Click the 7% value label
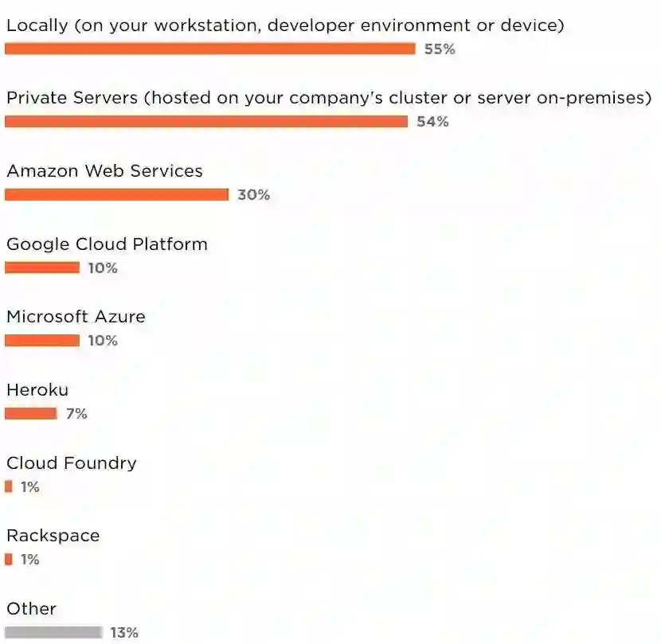 click(x=76, y=414)
